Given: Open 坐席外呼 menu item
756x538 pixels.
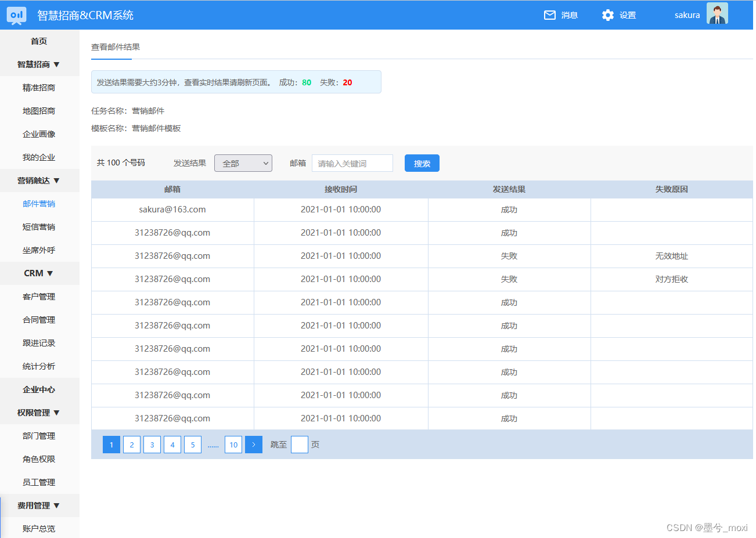Looking at the screenshot, I should pos(39,250).
